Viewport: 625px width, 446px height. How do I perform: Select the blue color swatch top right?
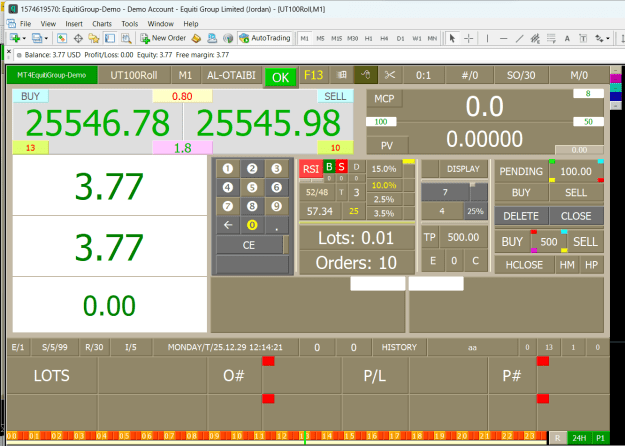615,96
